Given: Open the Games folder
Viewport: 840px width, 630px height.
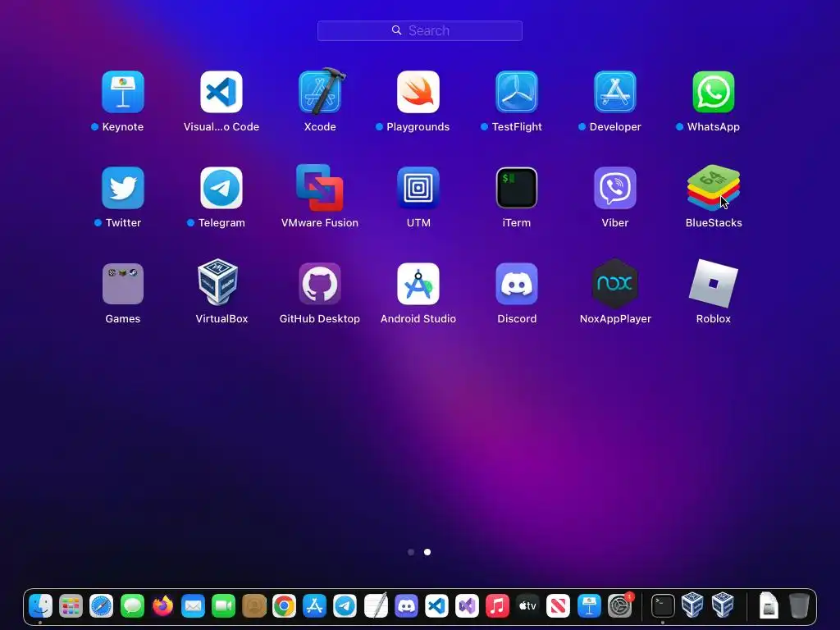Looking at the screenshot, I should (x=123, y=284).
